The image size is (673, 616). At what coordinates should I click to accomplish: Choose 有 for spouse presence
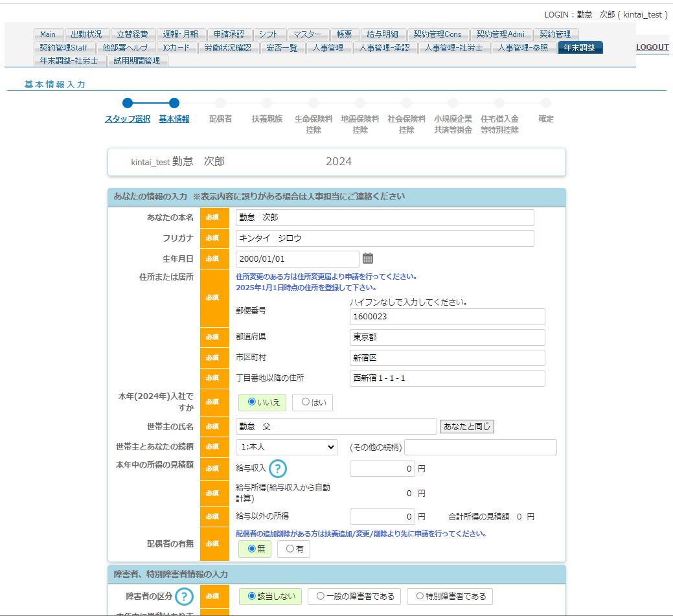click(x=293, y=549)
